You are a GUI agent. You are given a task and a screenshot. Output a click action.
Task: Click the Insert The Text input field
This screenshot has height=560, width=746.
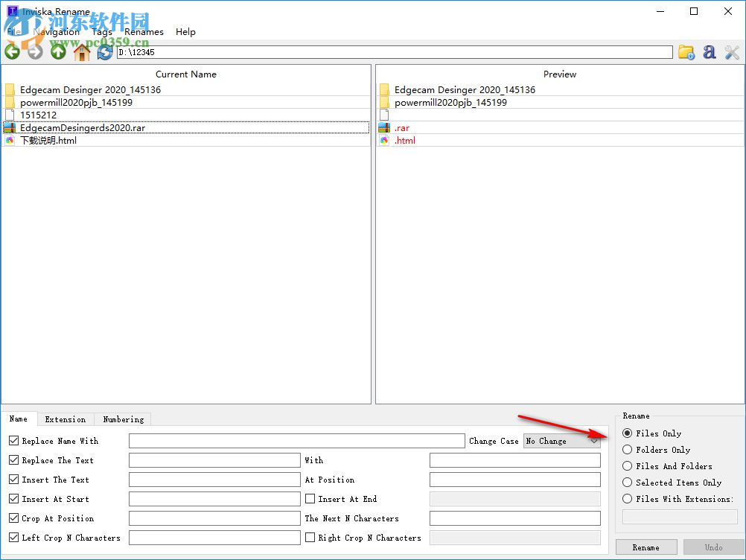tap(214, 480)
